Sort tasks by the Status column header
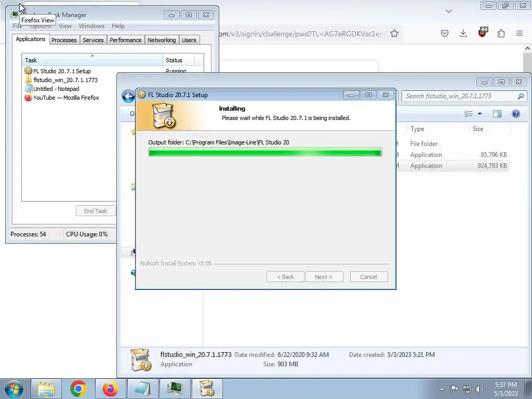The width and height of the screenshot is (532, 399). pyautogui.click(x=179, y=60)
